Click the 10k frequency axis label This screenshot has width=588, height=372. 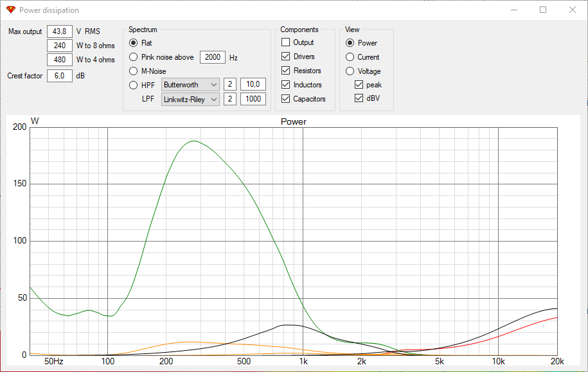tap(499, 362)
